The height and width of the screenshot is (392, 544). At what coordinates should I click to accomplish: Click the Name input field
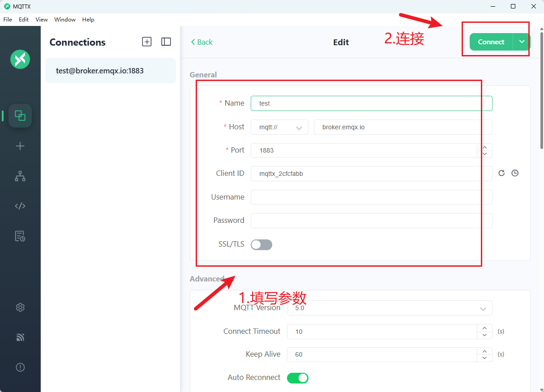pos(372,103)
